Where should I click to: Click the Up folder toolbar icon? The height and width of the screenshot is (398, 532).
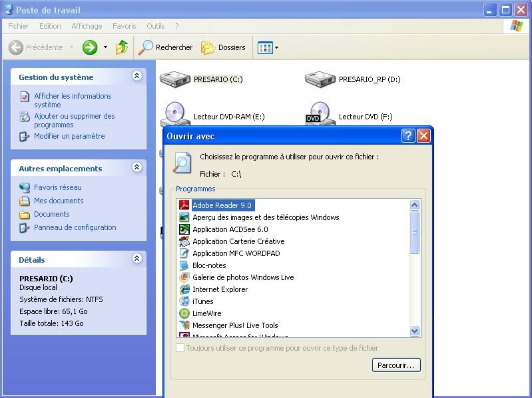[121, 47]
